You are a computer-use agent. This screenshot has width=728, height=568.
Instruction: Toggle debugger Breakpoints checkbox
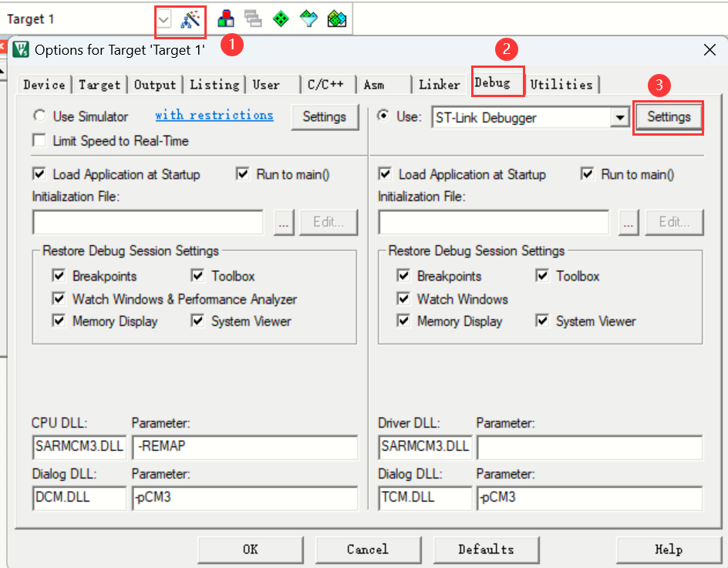point(403,276)
